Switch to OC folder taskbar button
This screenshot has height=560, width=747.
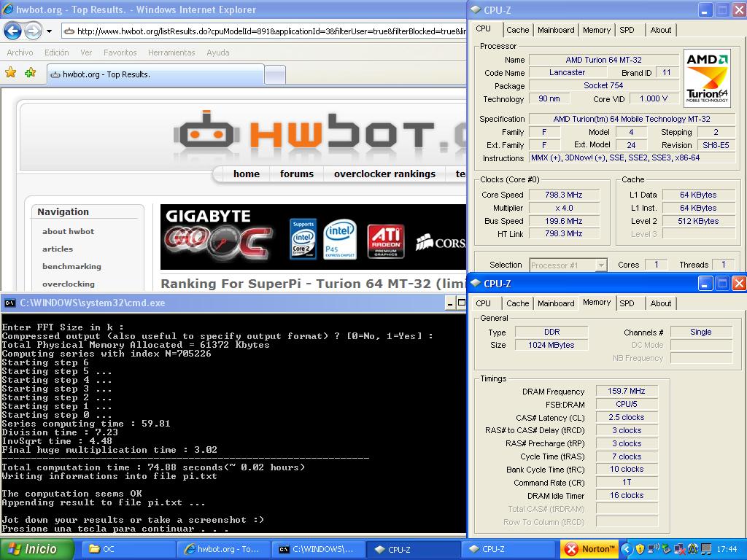127,550
